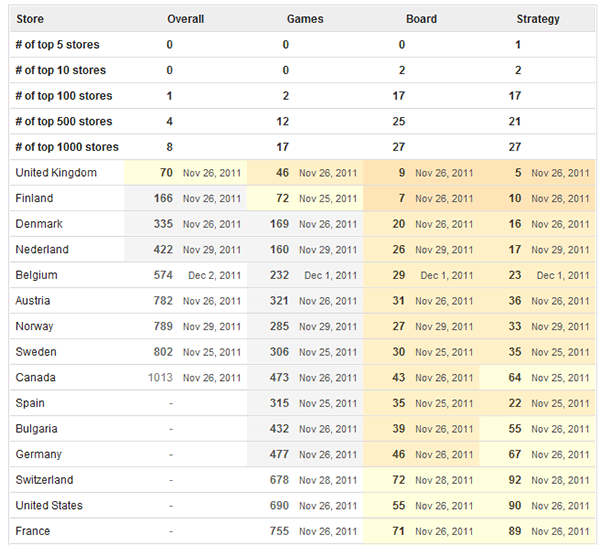Select the Board column header

(421, 19)
